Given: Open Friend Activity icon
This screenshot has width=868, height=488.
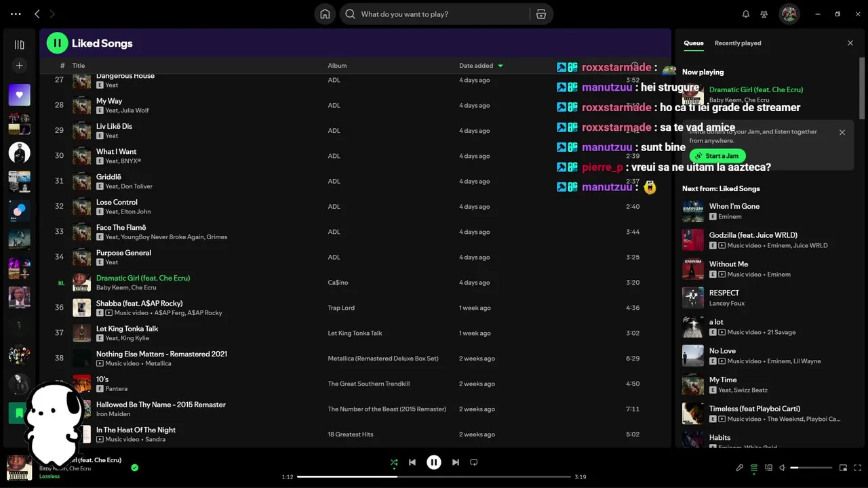Looking at the screenshot, I should tap(764, 14).
